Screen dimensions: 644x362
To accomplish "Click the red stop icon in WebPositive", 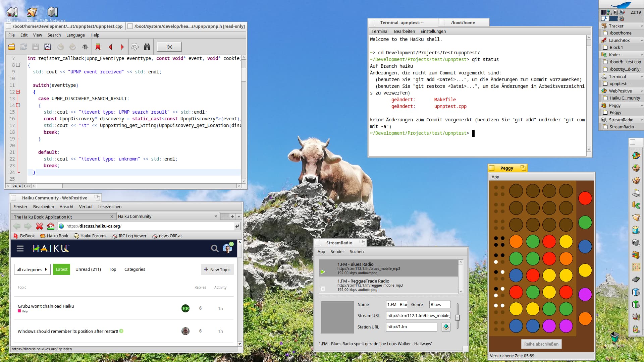I will [39, 226].
